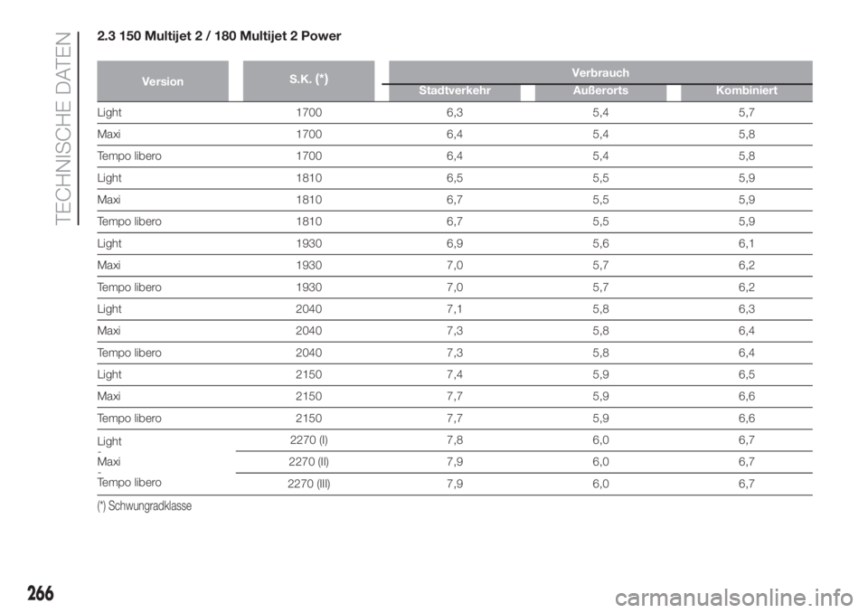Click Kombiniert value 6,2 for Tempo libero 1930
Image resolution: width=868 pixels, height=613 pixels.
[x=746, y=288]
